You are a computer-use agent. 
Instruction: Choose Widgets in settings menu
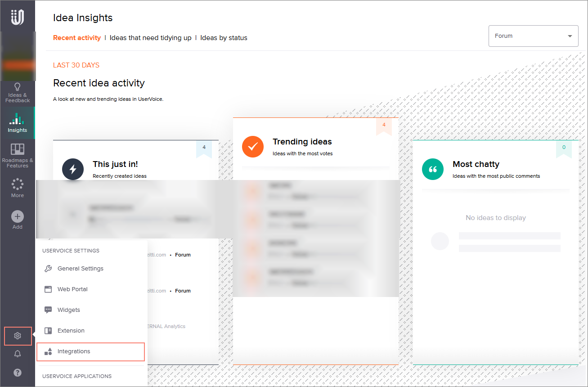point(68,310)
